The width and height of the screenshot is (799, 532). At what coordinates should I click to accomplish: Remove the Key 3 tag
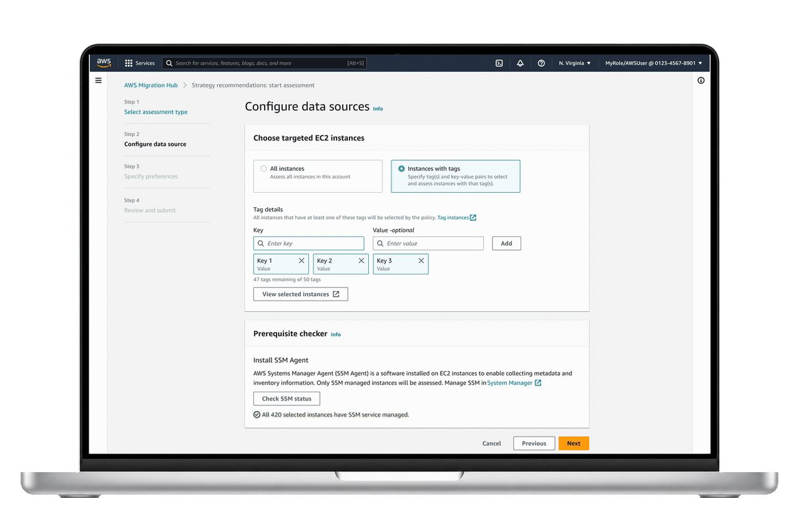pyautogui.click(x=421, y=261)
